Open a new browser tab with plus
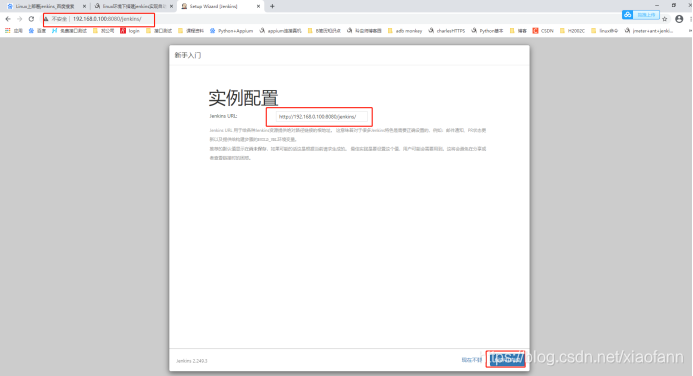This screenshot has height=376, width=693. [272, 6]
